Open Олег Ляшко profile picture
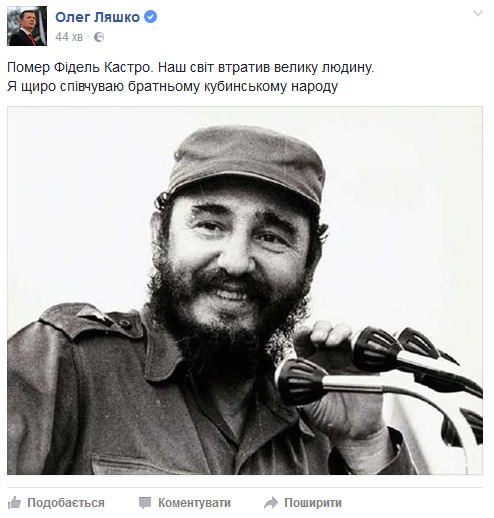 pos(27,26)
